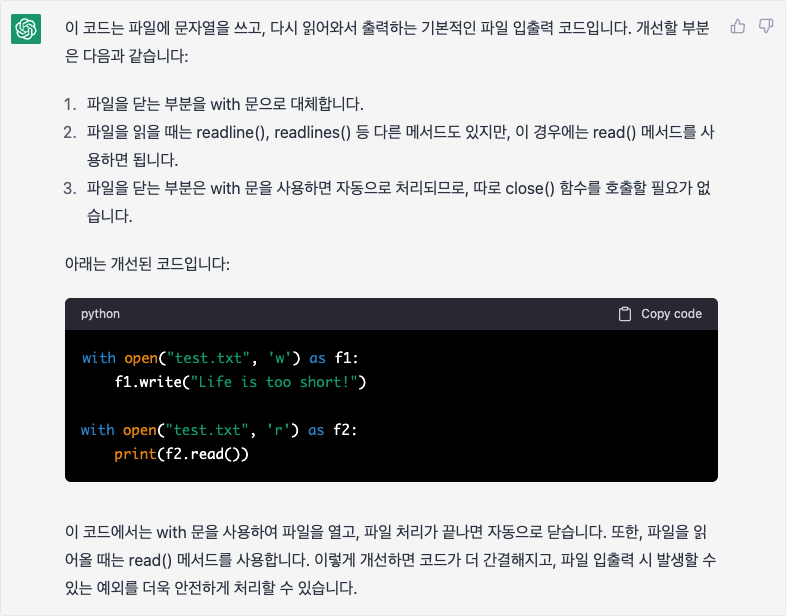Click the first "with" keyword in code
The height and width of the screenshot is (616, 786).
98,358
